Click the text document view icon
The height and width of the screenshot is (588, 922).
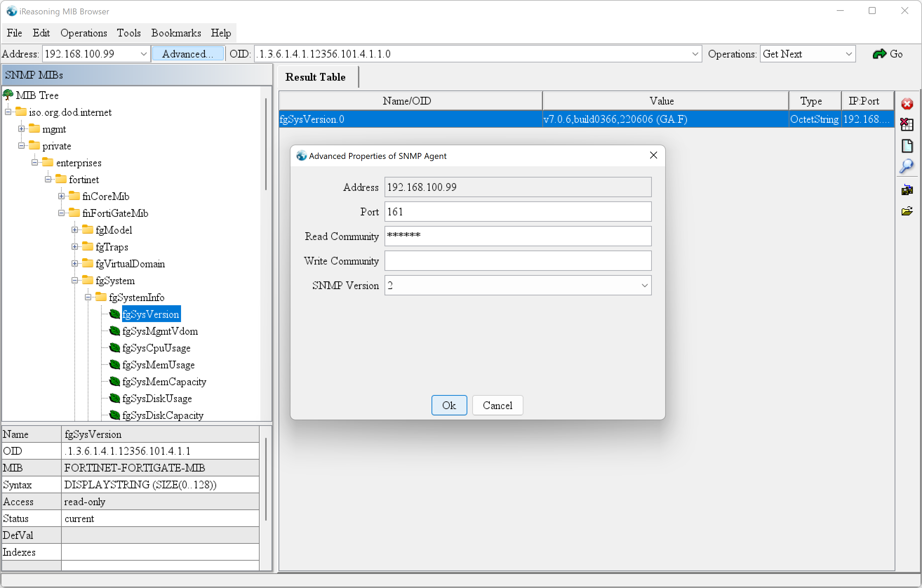click(x=907, y=146)
